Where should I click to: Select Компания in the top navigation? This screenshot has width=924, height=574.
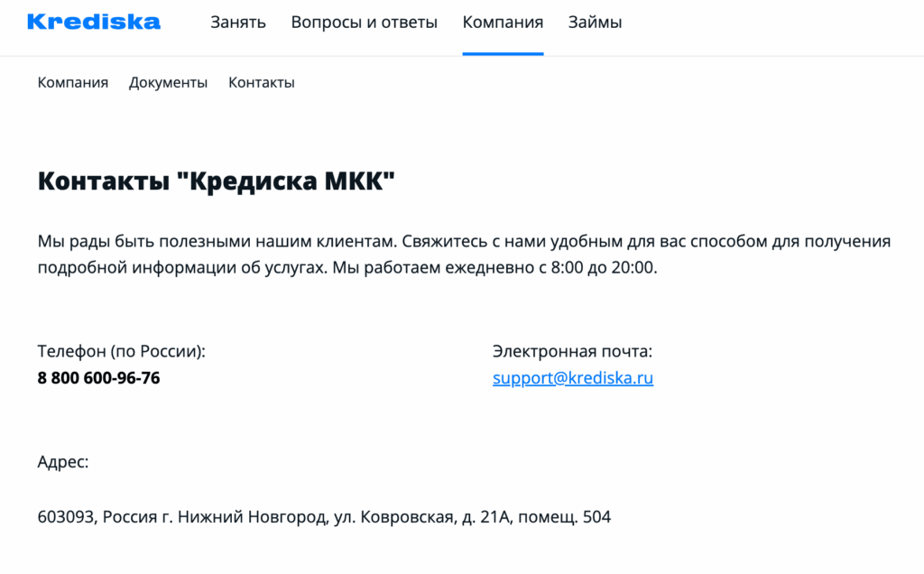coord(503,23)
